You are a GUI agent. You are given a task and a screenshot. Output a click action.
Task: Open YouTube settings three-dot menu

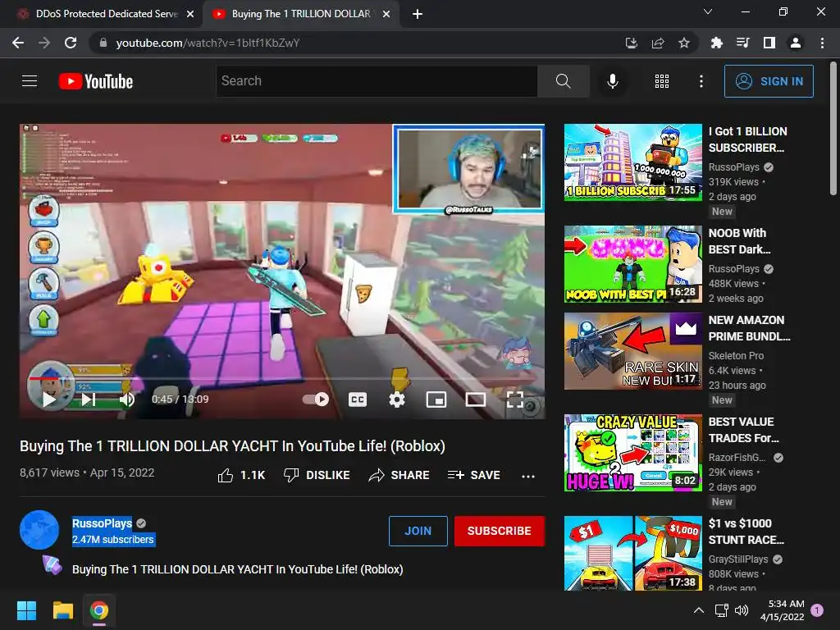click(701, 81)
